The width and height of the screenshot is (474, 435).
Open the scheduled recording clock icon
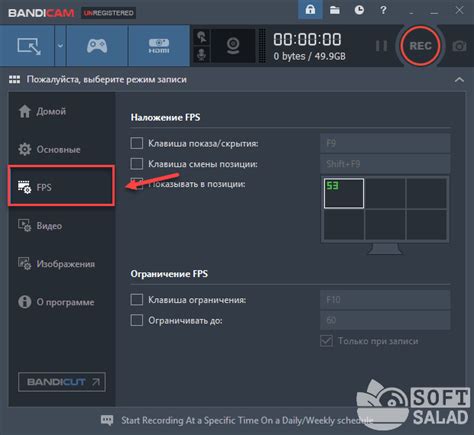(x=359, y=10)
